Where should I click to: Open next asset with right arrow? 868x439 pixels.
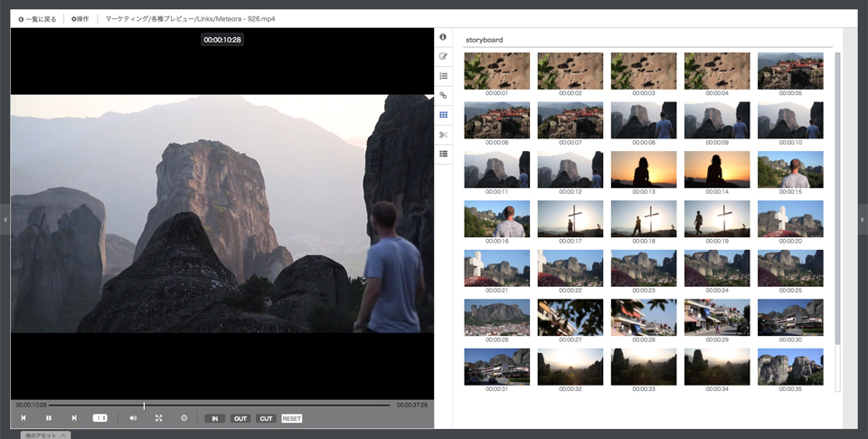pyautogui.click(x=863, y=219)
